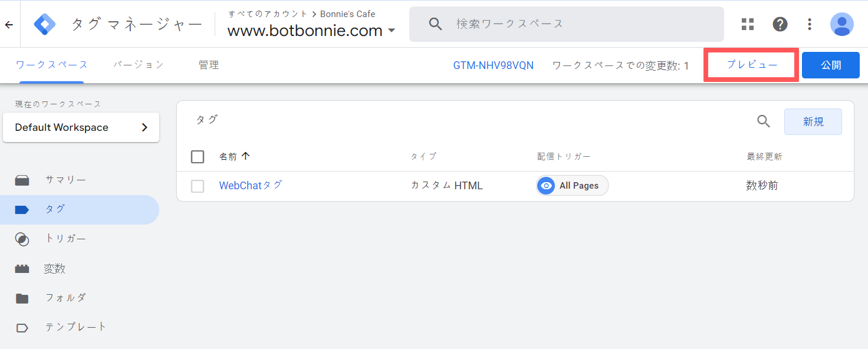Image resolution: width=868 pixels, height=349 pixels.
Task: Toggle sort arrow next to 名前
Action: [x=246, y=156]
